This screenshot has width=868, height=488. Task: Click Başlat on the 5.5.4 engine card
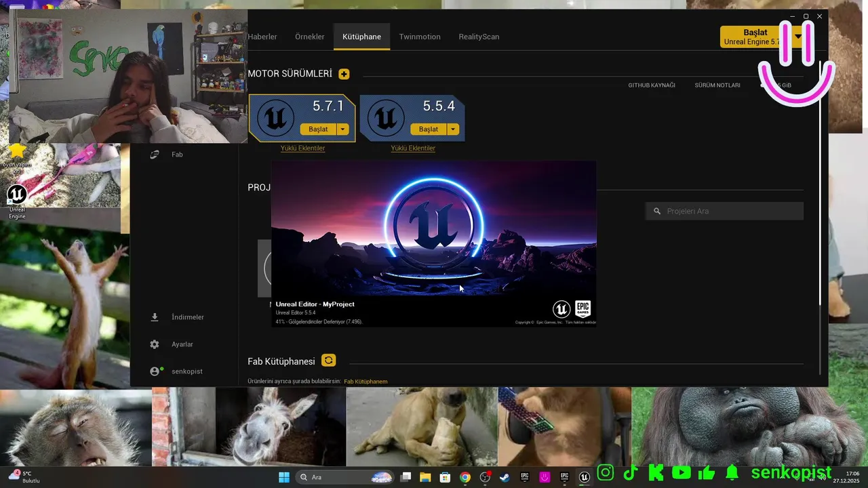428,129
